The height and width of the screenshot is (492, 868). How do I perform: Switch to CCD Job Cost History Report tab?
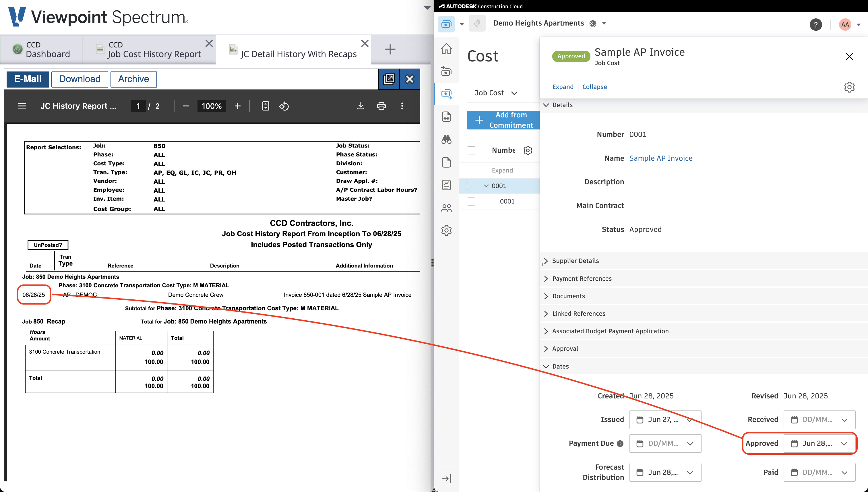click(149, 50)
